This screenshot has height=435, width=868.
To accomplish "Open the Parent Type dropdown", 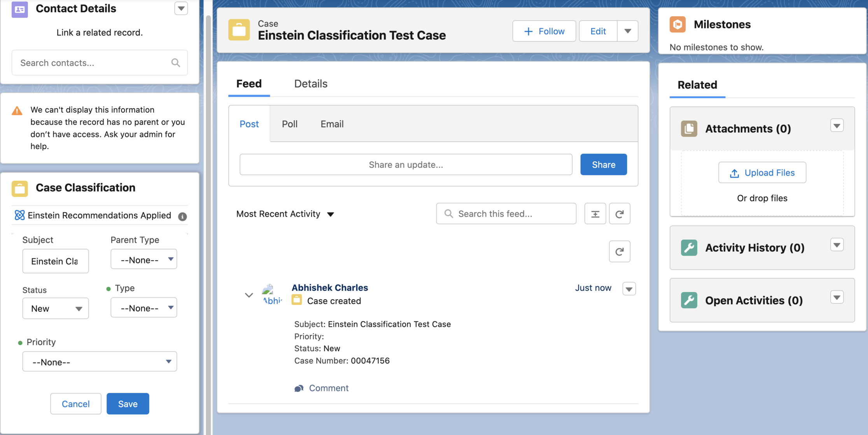I will (144, 260).
